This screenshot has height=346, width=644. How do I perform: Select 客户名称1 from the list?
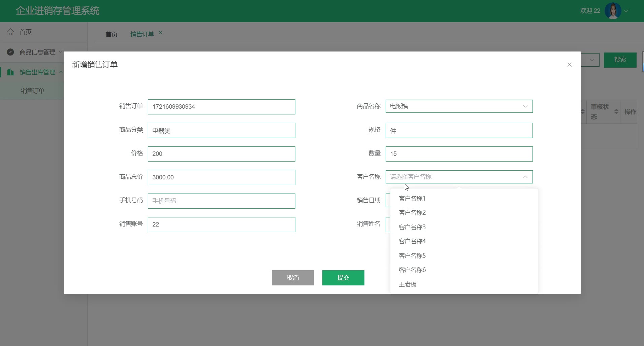coord(412,199)
